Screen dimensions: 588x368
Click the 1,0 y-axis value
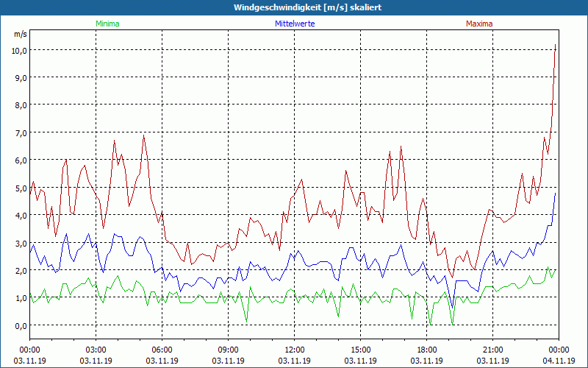[x=21, y=298]
